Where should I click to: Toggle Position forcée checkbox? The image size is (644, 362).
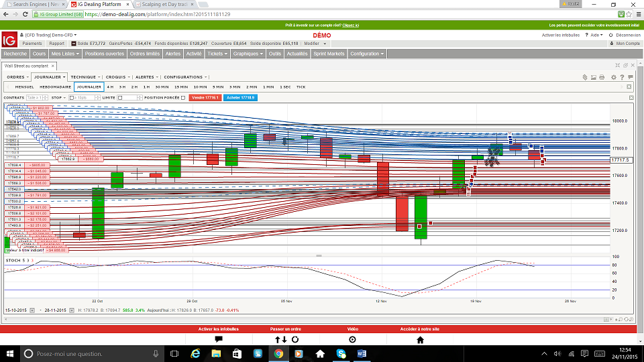pyautogui.click(x=183, y=98)
